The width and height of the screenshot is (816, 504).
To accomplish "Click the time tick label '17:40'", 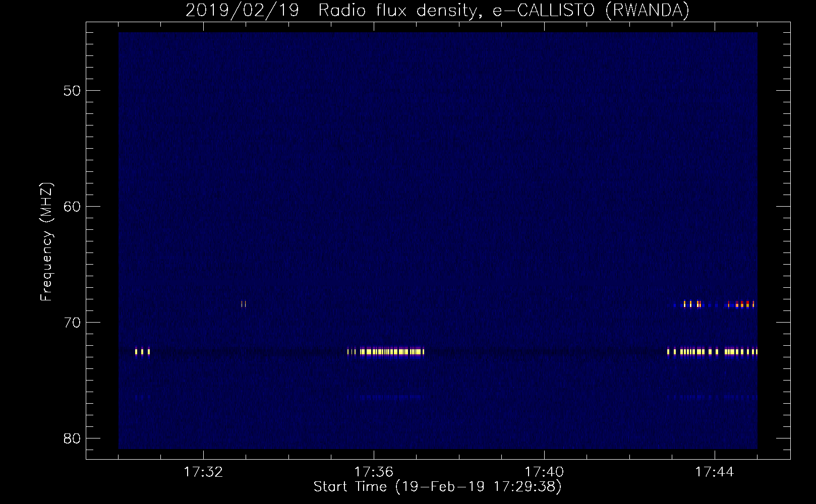I will tap(544, 472).
